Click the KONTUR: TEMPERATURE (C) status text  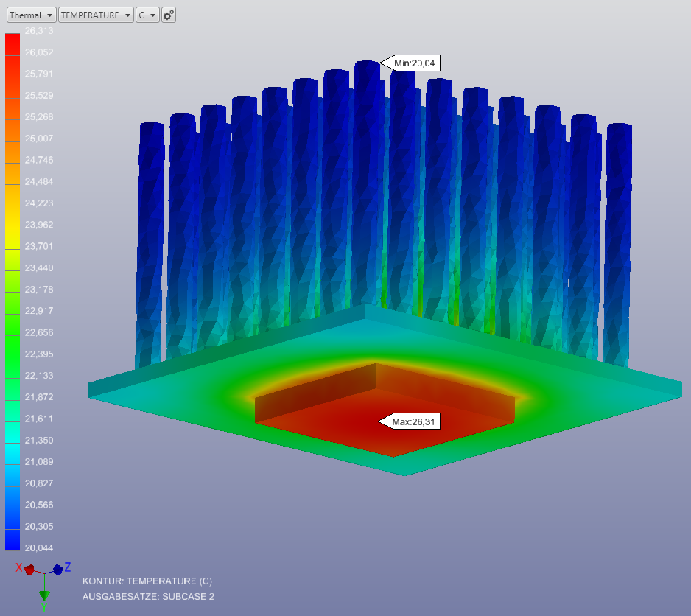click(147, 581)
